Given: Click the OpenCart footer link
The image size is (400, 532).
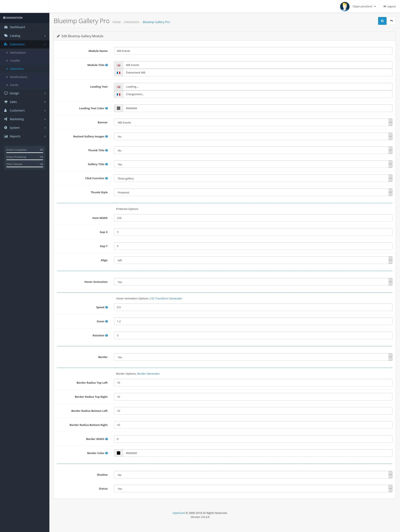Looking at the screenshot, I should (x=179, y=513).
